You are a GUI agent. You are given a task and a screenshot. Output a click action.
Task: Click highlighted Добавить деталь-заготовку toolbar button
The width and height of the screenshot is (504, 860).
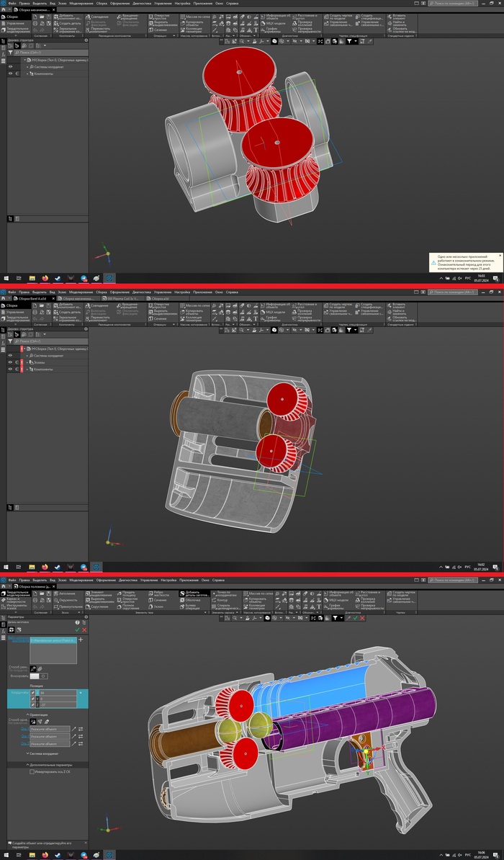coord(195,596)
